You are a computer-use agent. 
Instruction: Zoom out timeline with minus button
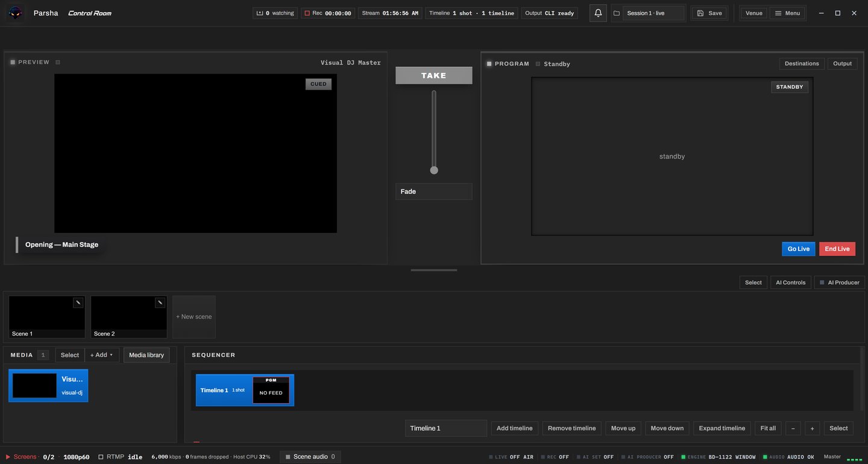793,428
